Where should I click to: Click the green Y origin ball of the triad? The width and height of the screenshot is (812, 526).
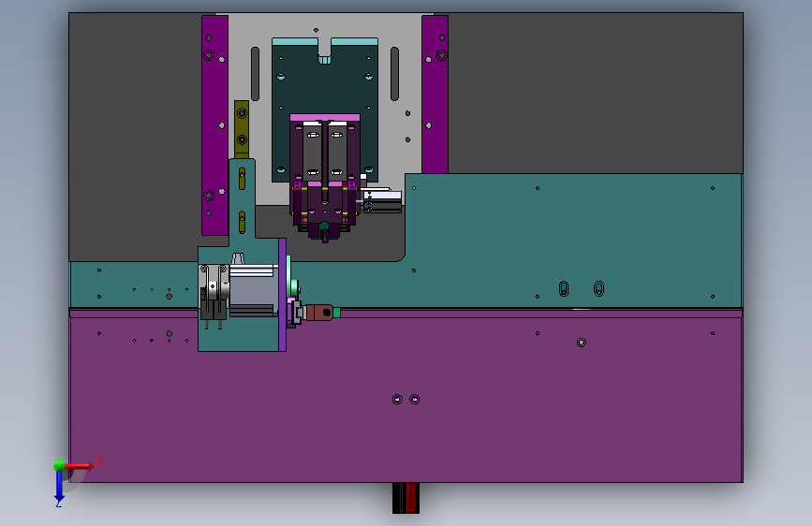(59, 465)
